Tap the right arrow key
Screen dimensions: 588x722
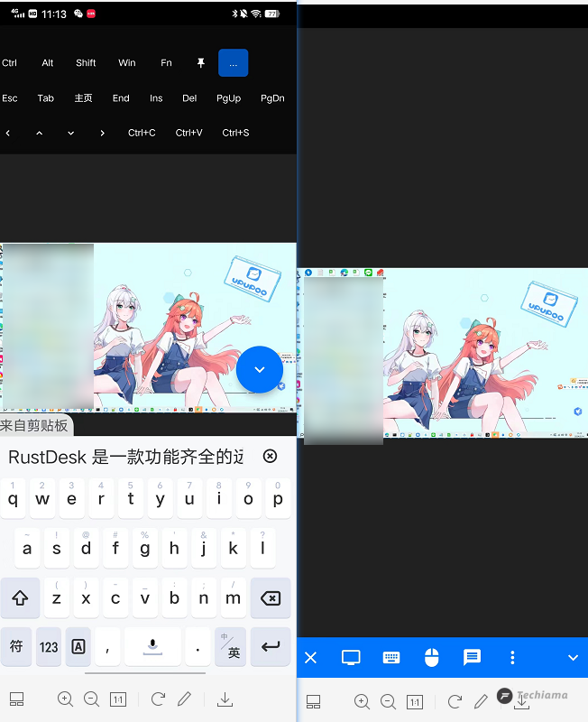pos(102,133)
